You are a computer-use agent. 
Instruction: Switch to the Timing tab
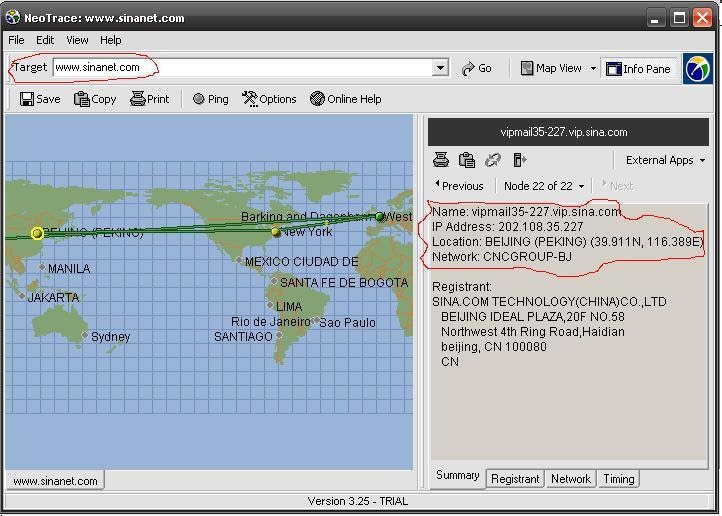click(x=618, y=479)
